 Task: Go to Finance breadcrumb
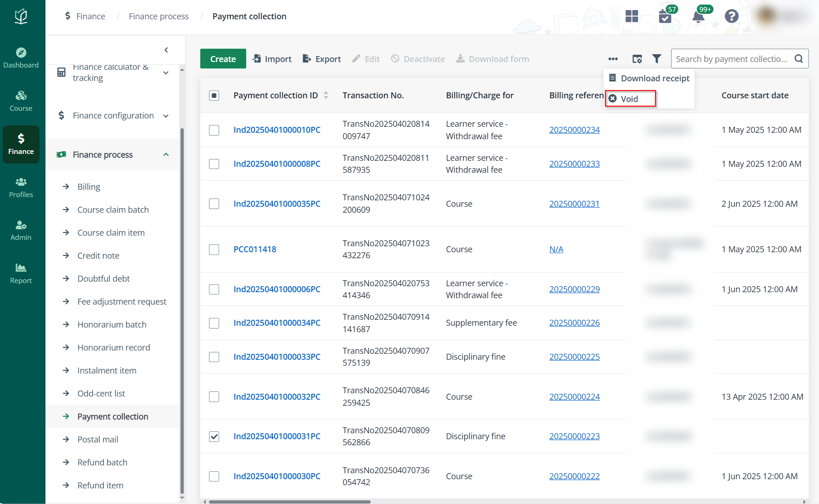tap(90, 17)
